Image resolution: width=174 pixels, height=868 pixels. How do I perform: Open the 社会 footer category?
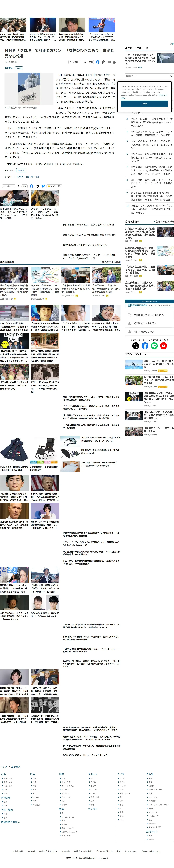[3, 774]
